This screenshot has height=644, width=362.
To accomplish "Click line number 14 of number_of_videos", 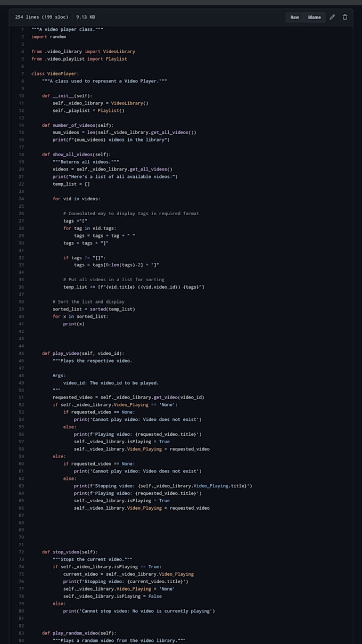I will click(x=22, y=125).
